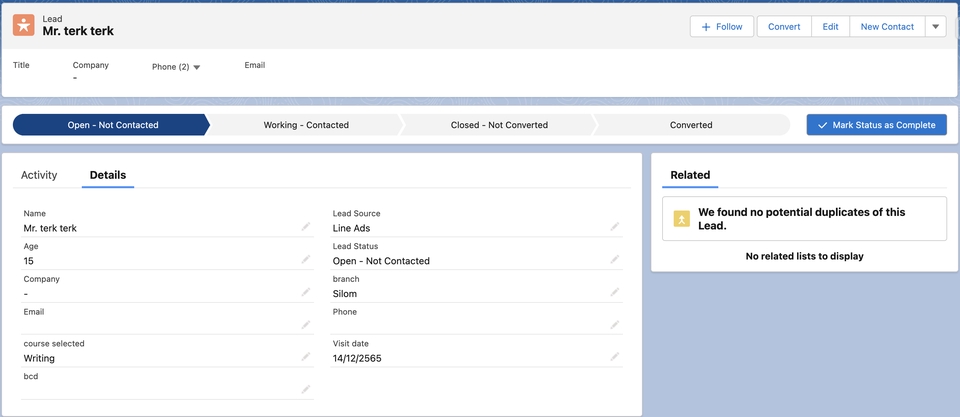Edit Visit date with pencil icon

[x=615, y=357]
